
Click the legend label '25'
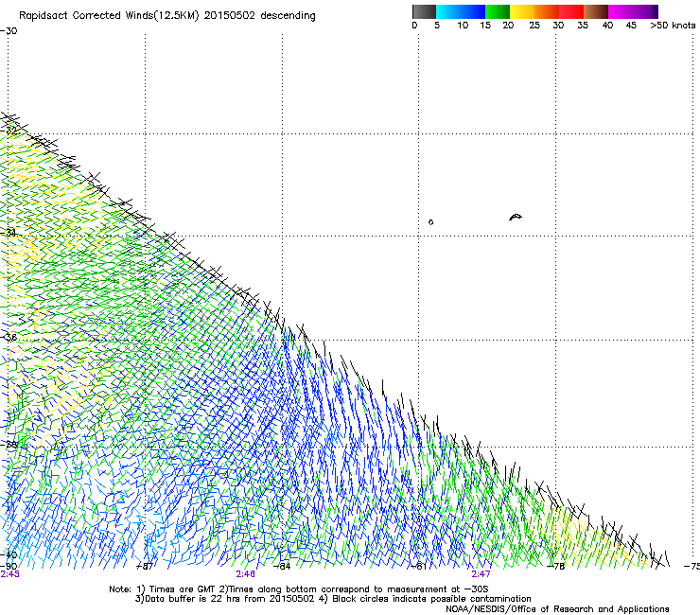[534, 26]
